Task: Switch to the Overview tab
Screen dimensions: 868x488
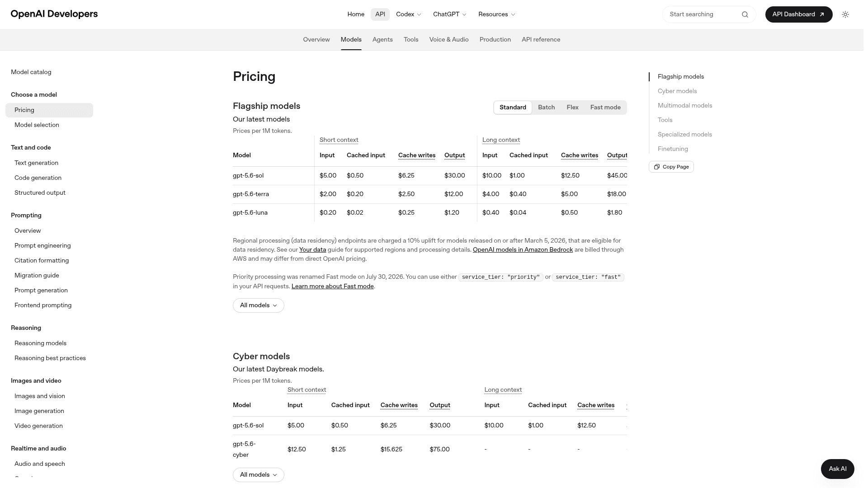Action: pos(316,40)
